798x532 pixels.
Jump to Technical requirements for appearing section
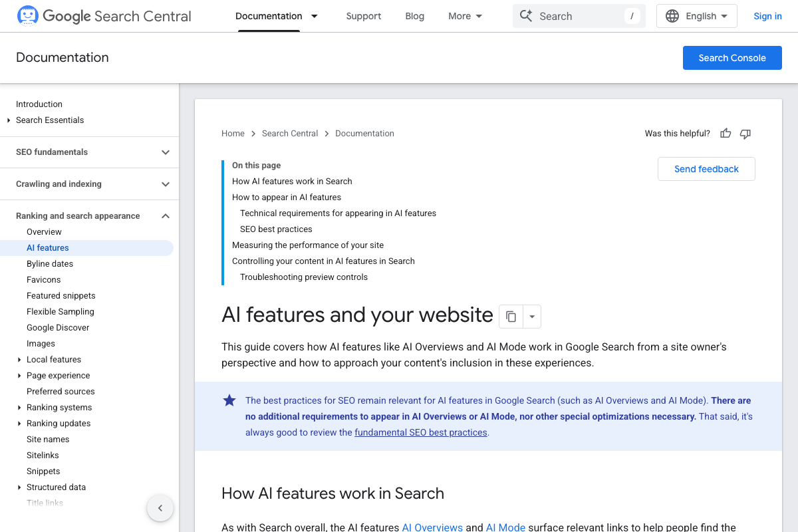338,213
